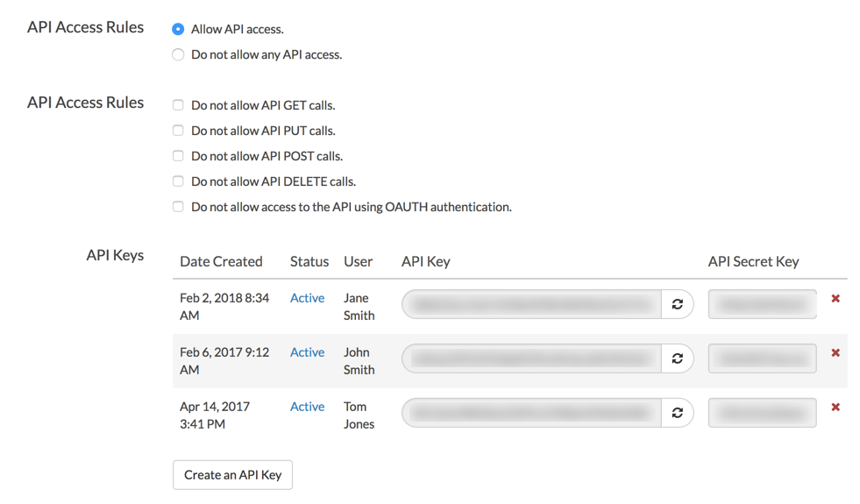Check Do not allow API PUT calls

178,131
